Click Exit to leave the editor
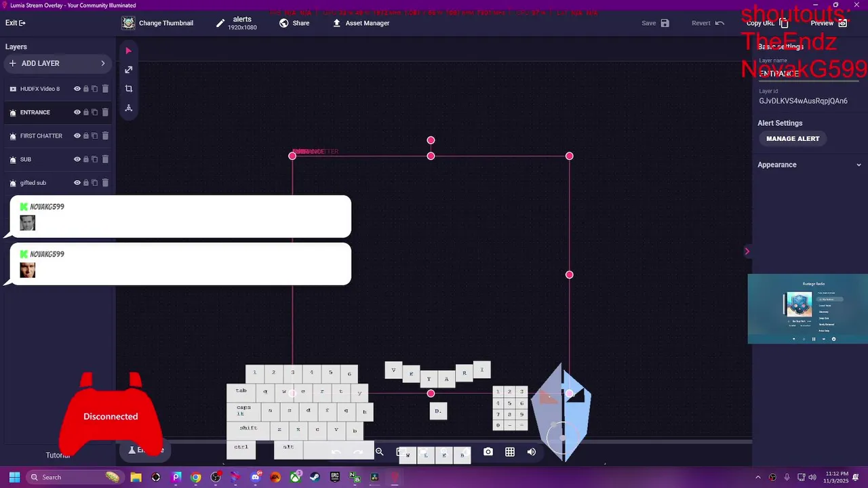The width and height of the screenshot is (868, 488). [x=16, y=23]
